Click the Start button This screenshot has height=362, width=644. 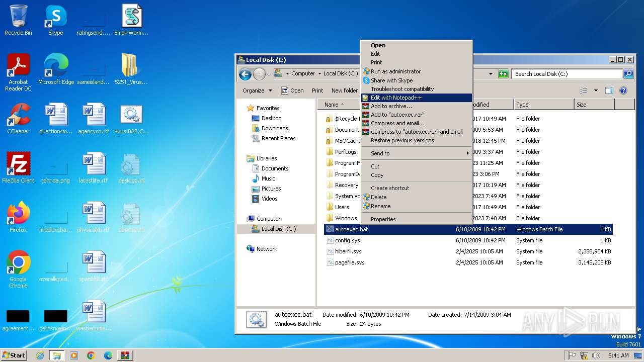(x=14, y=355)
